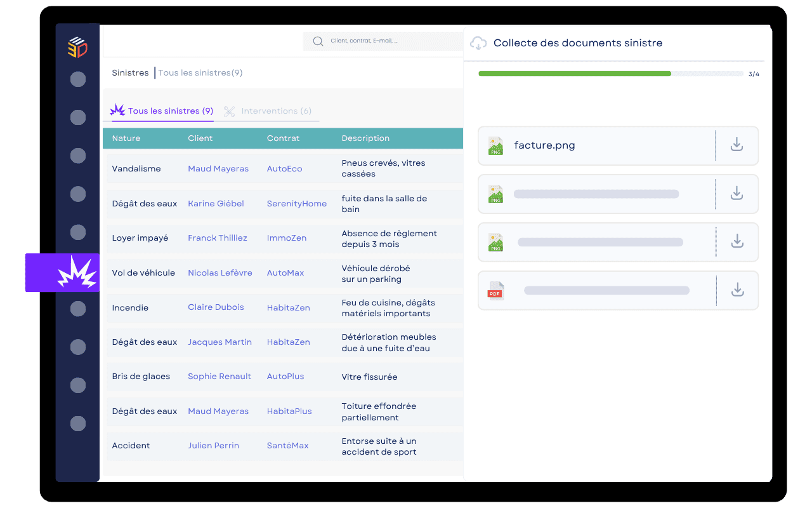This screenshot has width=812, height=508.
Task: Click the cloud icon beside Collecte des documents sinistre
Action: 478,43
